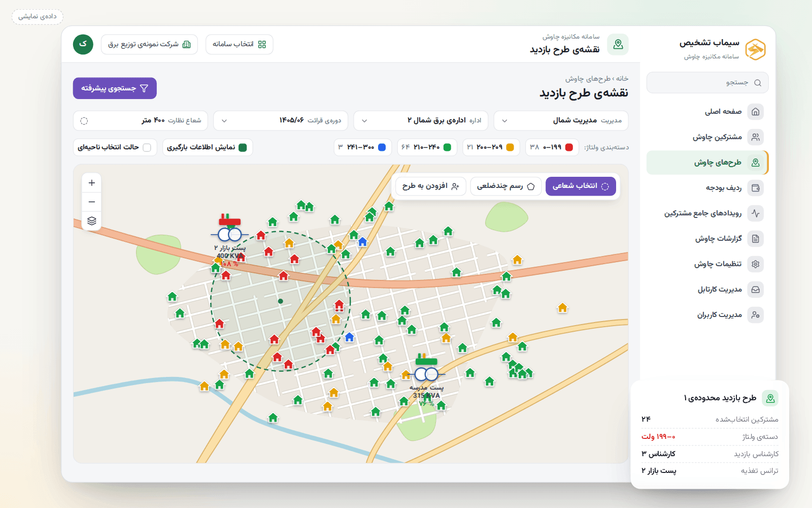Click the document icon beside گزارشات چاوش
Viewport: 812px width, 508px height.
tap(756, 239)
